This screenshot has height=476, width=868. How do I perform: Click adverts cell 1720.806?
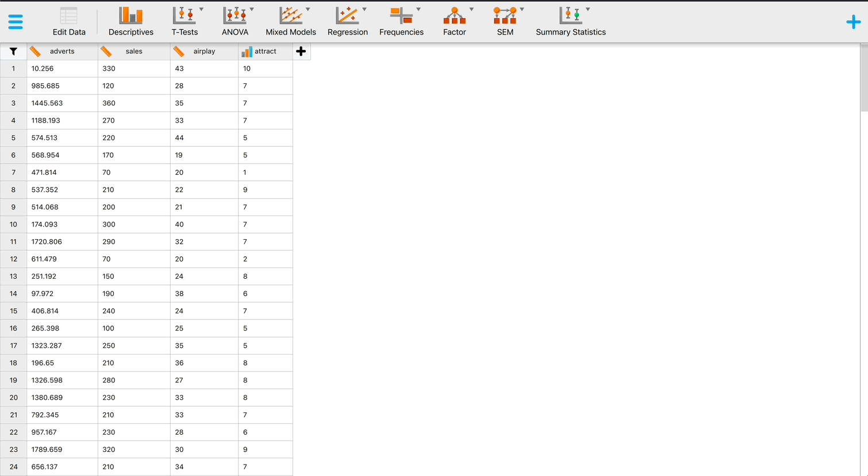click(x=62, y=241)
